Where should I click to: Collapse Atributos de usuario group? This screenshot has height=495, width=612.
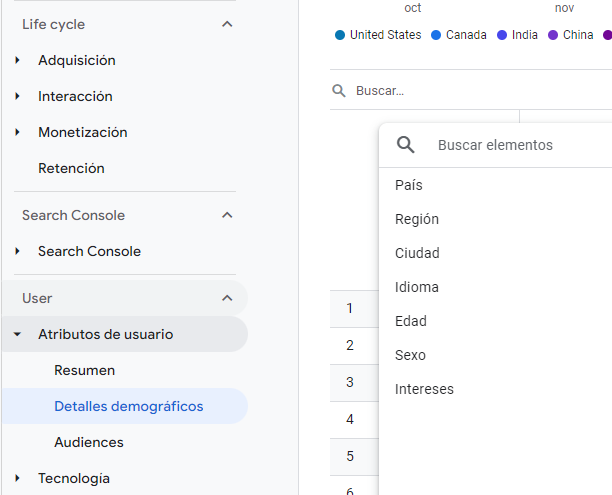[18, 334]
